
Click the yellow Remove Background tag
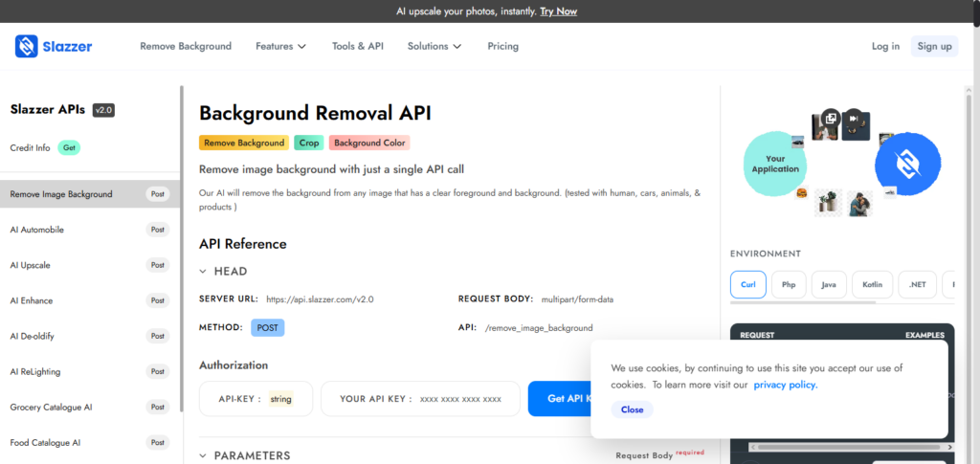click(244, 143)
